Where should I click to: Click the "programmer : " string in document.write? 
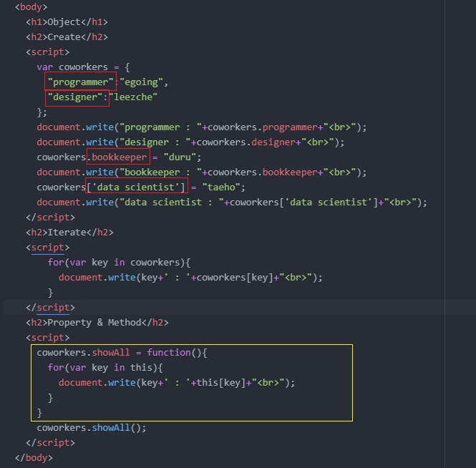pos(160,127)
